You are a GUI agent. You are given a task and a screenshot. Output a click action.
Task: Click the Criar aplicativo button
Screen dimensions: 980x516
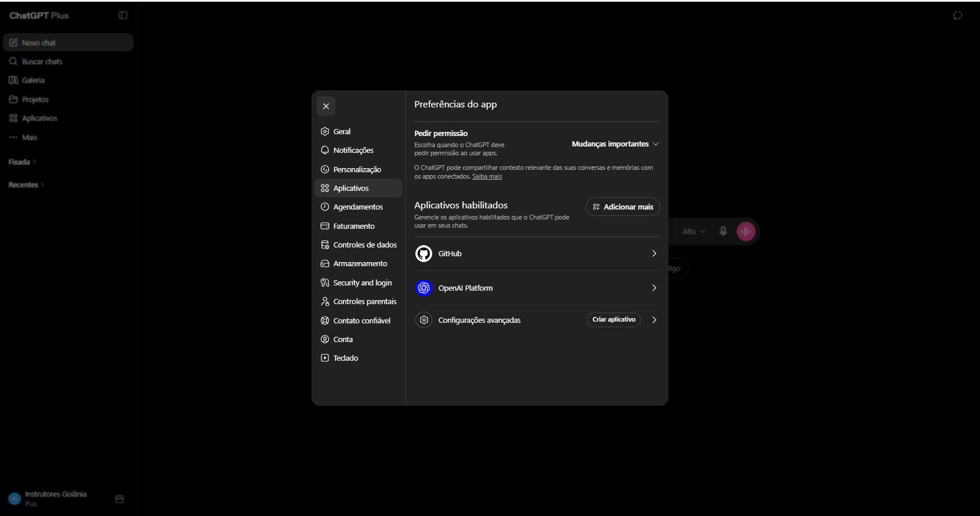point(614,320)
